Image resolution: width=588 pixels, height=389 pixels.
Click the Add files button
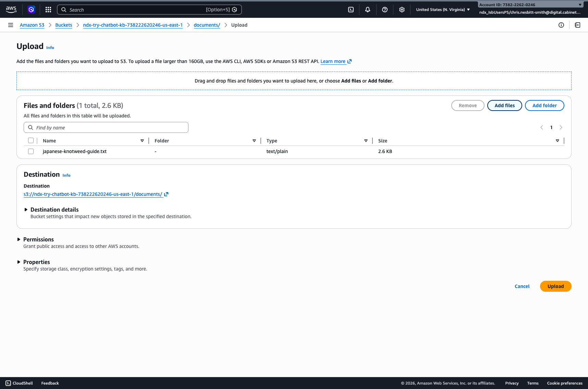504,105
